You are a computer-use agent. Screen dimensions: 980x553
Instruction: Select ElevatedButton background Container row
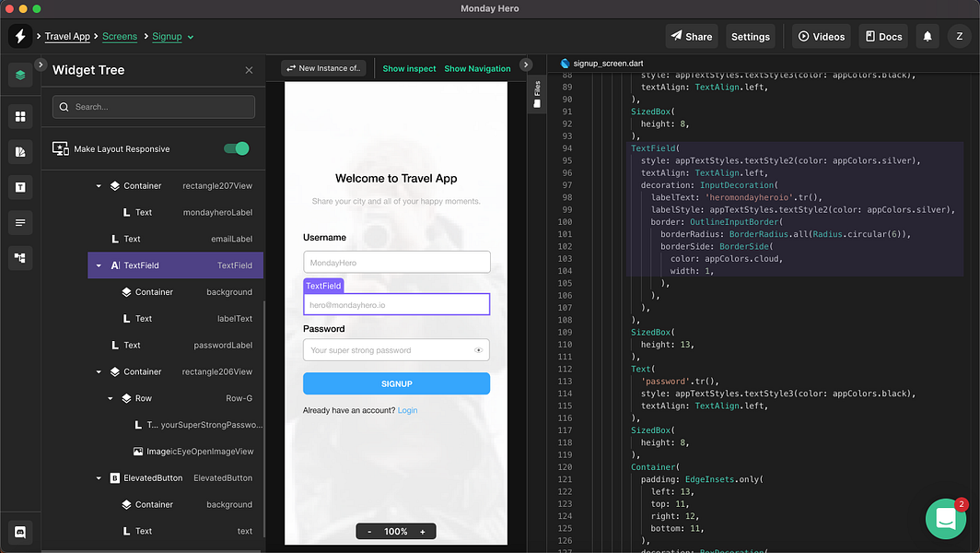pyautogui.click(x=175, y=504)
